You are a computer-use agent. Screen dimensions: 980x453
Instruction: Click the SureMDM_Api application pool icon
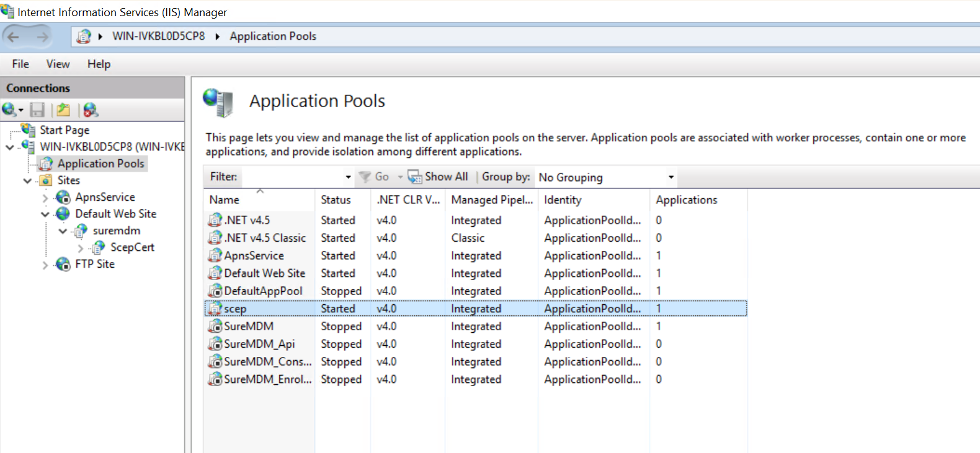click(215, 344)
